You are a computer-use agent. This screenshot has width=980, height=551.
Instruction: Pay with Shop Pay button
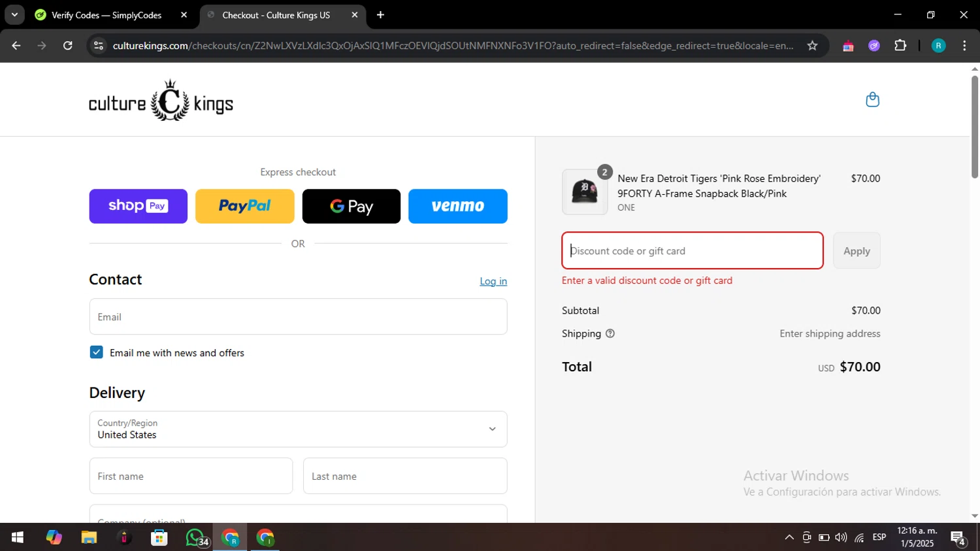click(x=139, y=206)
